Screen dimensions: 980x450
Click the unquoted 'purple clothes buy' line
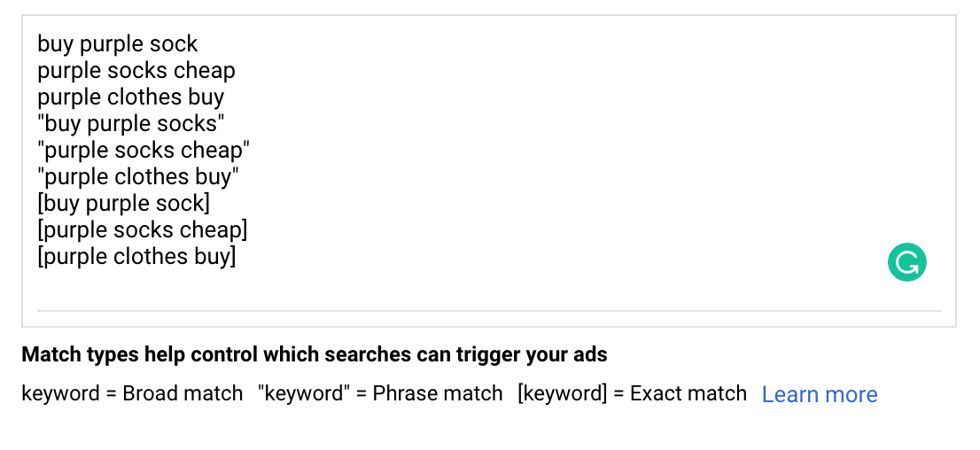(130, 97)
